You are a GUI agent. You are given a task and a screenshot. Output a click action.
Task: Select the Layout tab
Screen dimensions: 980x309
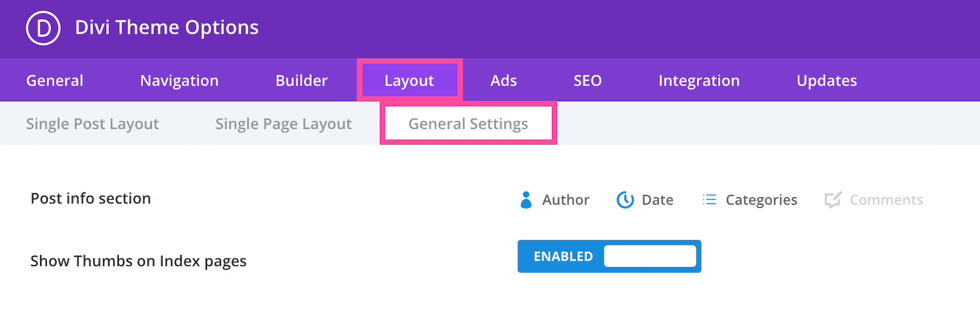[x=409, y=81]
